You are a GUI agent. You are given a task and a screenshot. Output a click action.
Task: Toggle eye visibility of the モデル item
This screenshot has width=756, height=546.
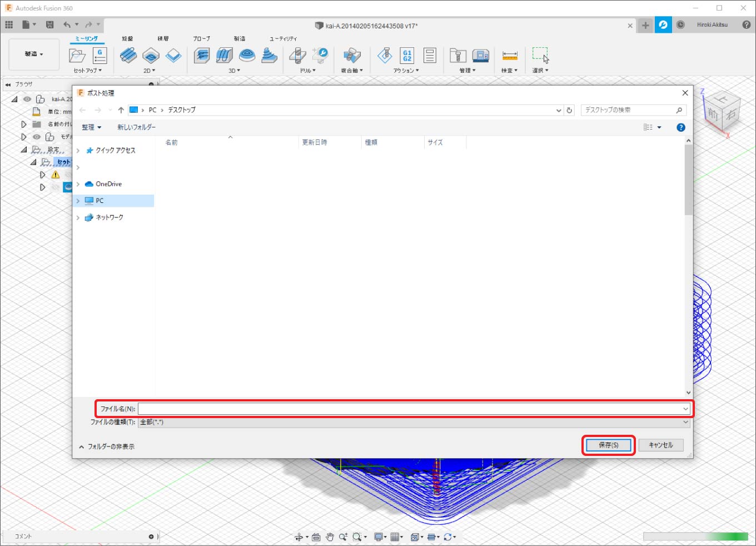[x=37, y=137]
